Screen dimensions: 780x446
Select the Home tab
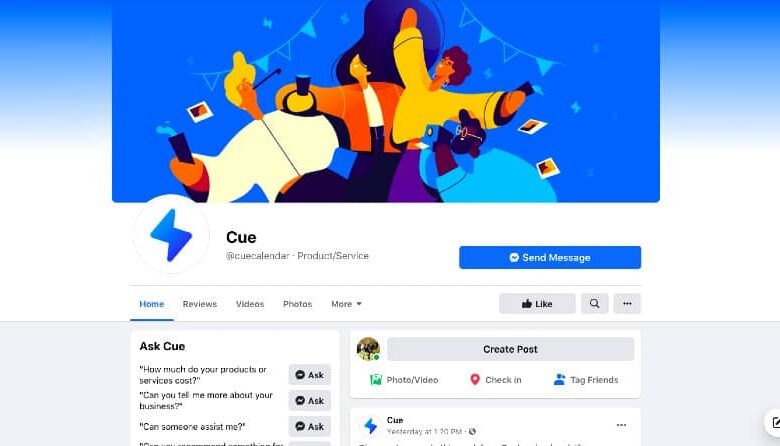point(152,304)
